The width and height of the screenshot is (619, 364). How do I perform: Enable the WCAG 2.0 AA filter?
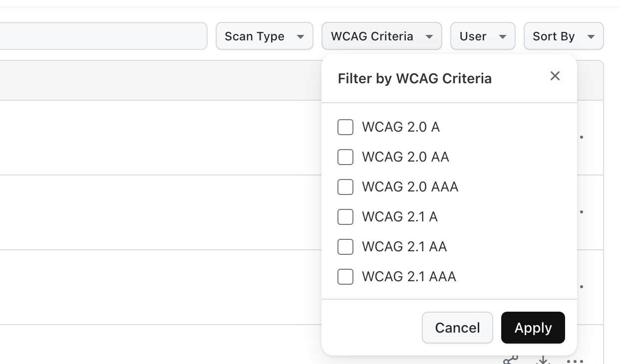[345, 157]
